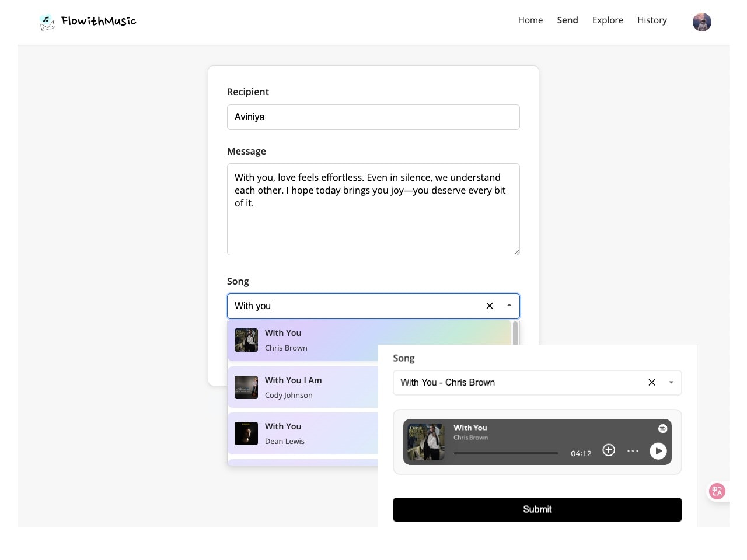The width and height of the screenshot is (747, 560).
Task: Click the Cody Johnson album thumbnail
Action: pos(246,387)
